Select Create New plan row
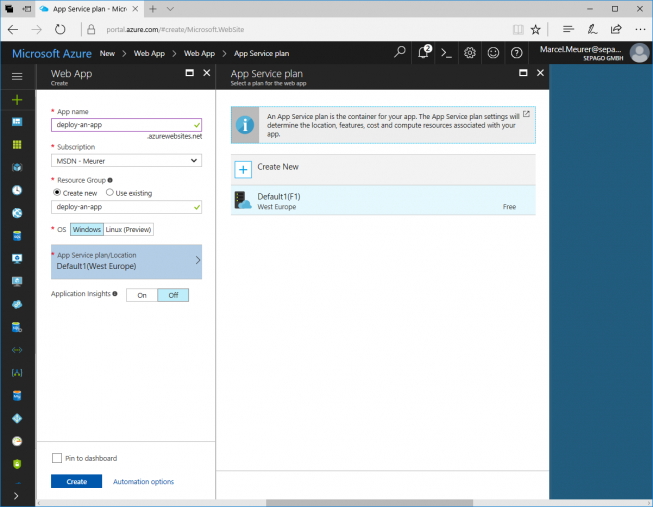 click(383, 170)
